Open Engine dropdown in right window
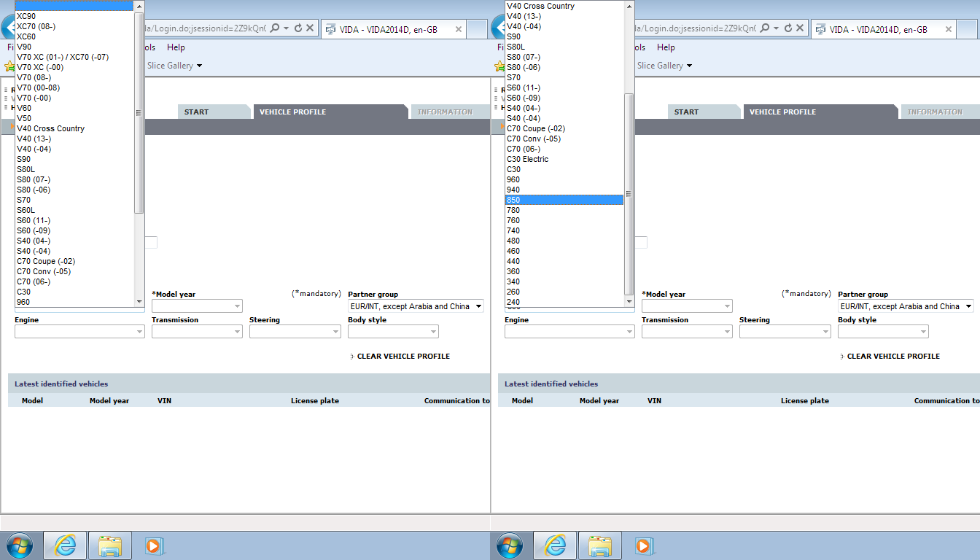Viewport: 980px width, 560px height. click(569, 332)
